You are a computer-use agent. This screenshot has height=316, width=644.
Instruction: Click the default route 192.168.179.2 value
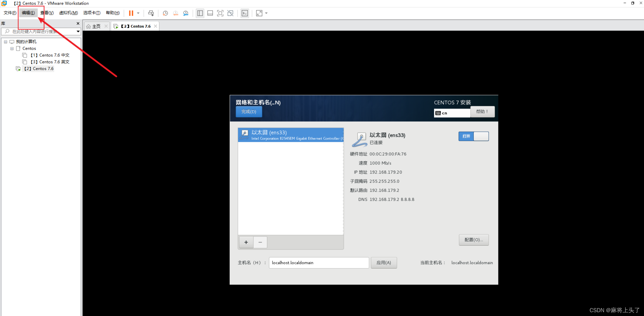click(x=384, y=190)
